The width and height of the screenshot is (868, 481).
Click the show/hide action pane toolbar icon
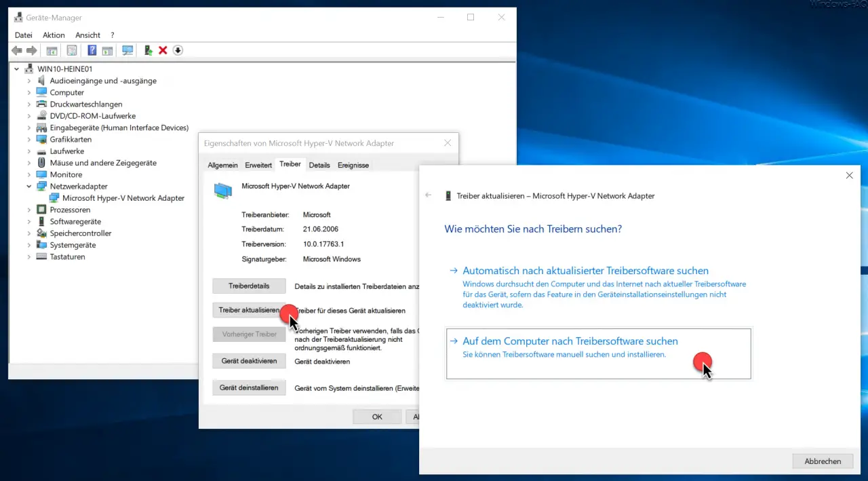pos(107,50)
